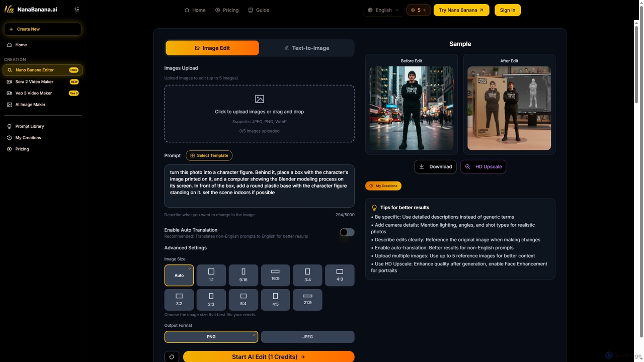Click the plus icon beside 5 credits
The image size is (644, 362).
[425, 10]
